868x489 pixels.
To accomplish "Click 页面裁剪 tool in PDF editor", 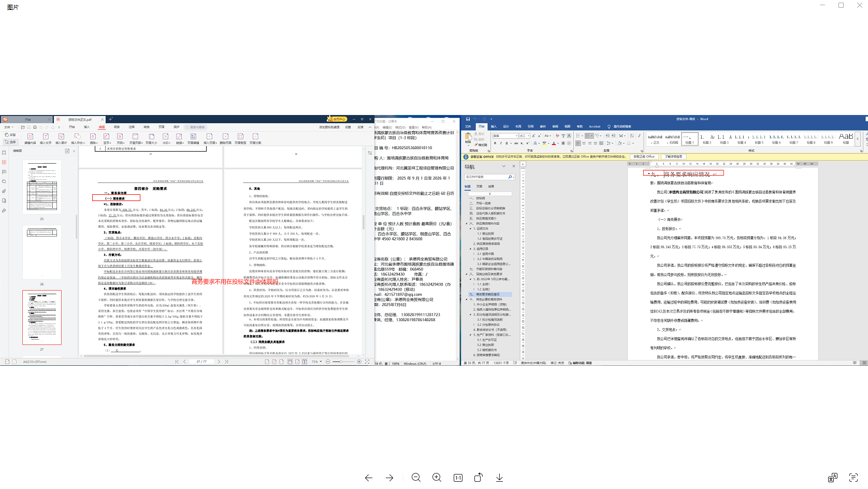I will pos(240,139).
